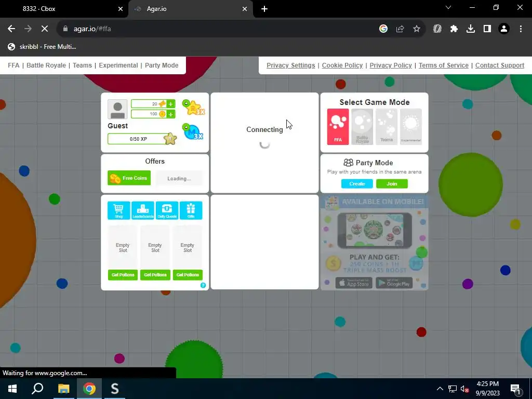Click Party Mode in the top menu
This screenshot has height=399, width=532.
tap(162, 65)
